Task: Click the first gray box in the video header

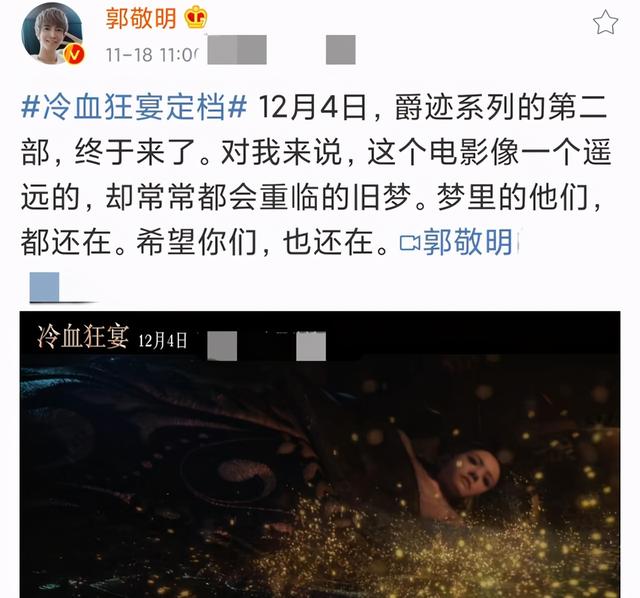Action: (x=222, y=346)
